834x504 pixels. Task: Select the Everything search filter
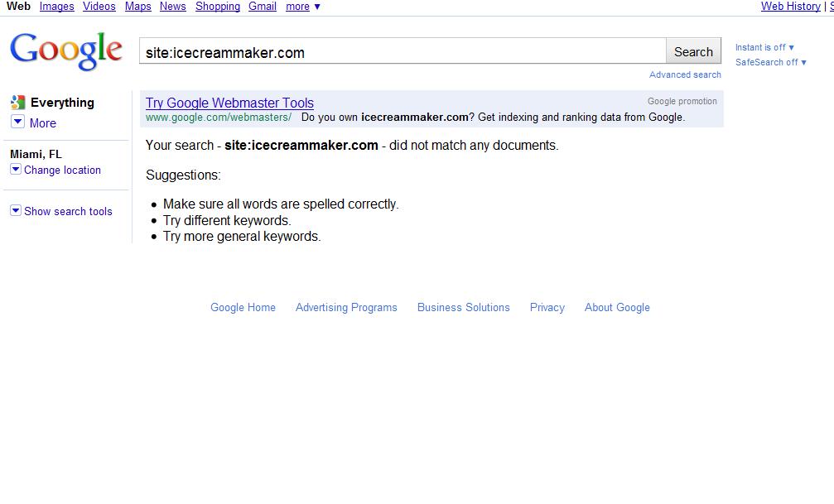[x=62, y=102]
